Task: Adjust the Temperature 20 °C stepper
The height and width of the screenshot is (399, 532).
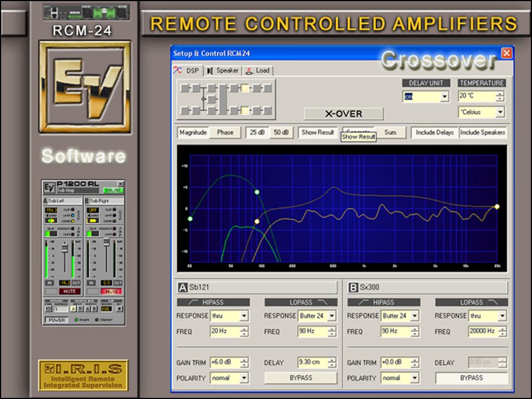Action: tap(500, 96)
